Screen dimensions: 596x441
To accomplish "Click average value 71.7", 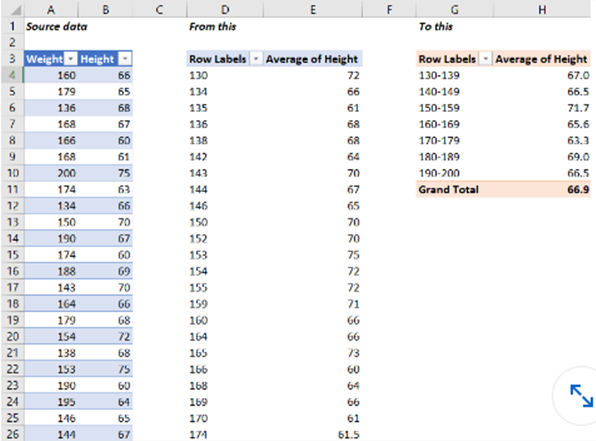I will (x=578, y=108).
